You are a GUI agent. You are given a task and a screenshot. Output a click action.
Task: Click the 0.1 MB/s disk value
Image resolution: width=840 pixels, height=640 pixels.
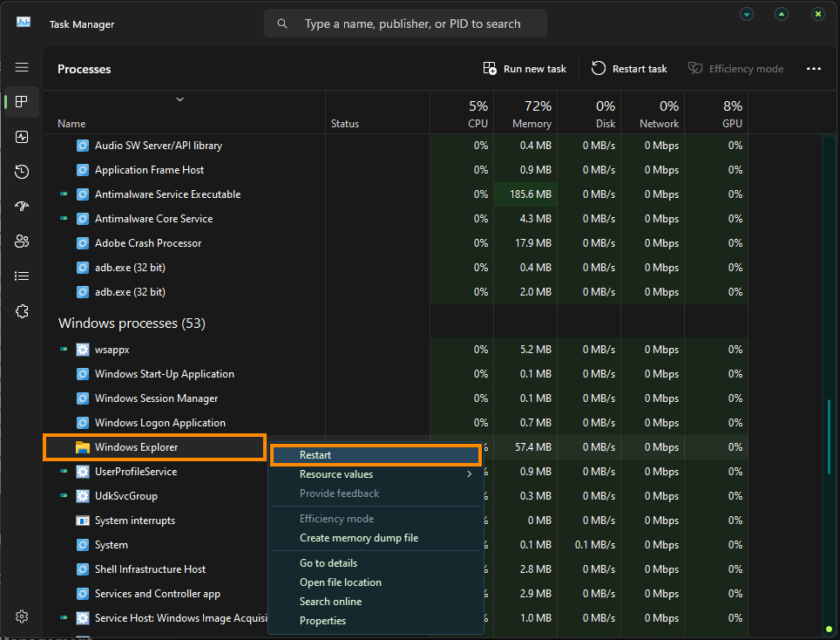(594, 545)
